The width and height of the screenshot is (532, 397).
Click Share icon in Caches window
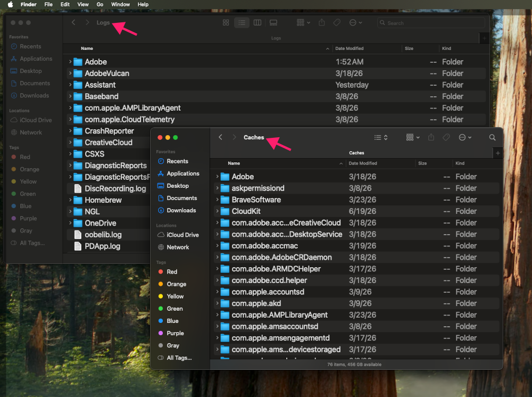click(x=431, y=137)
